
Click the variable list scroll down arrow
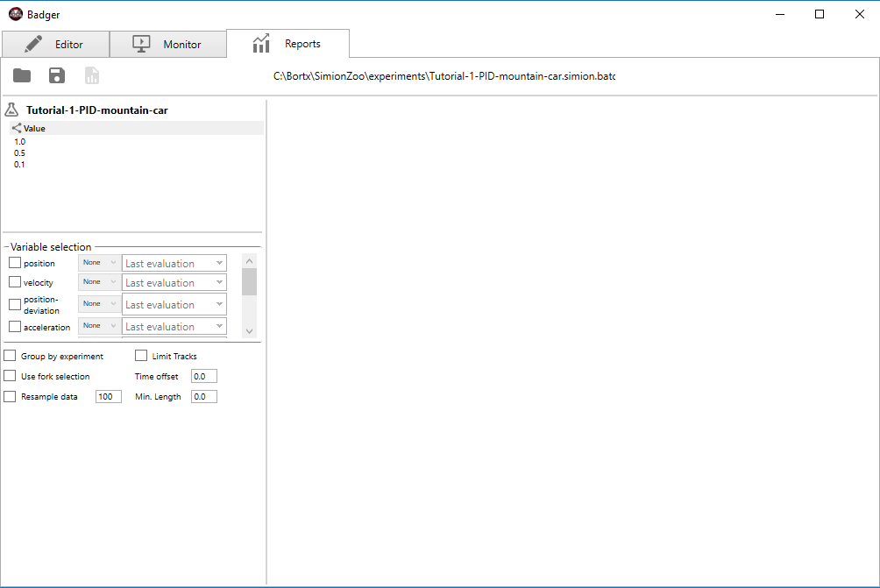click(249, 331)
